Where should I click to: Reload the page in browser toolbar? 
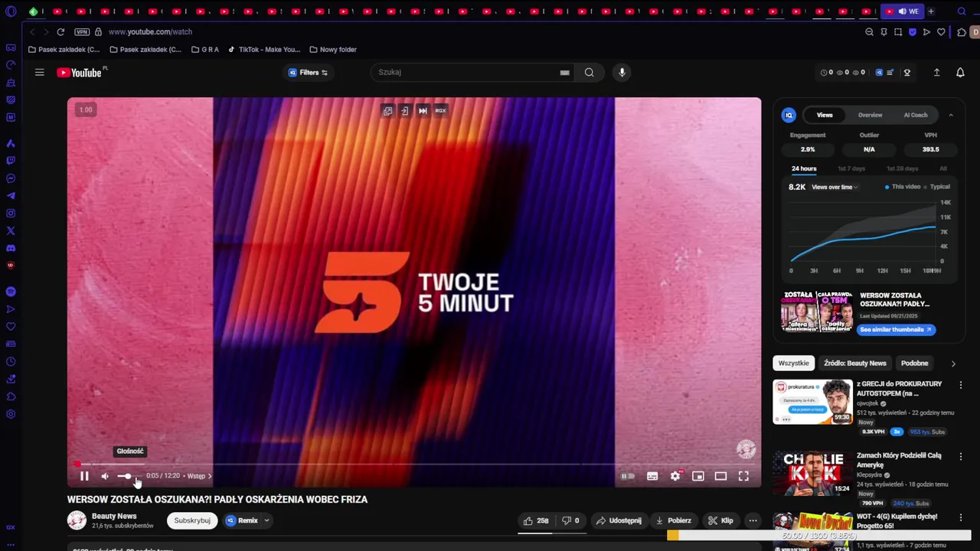coord(60,32)
